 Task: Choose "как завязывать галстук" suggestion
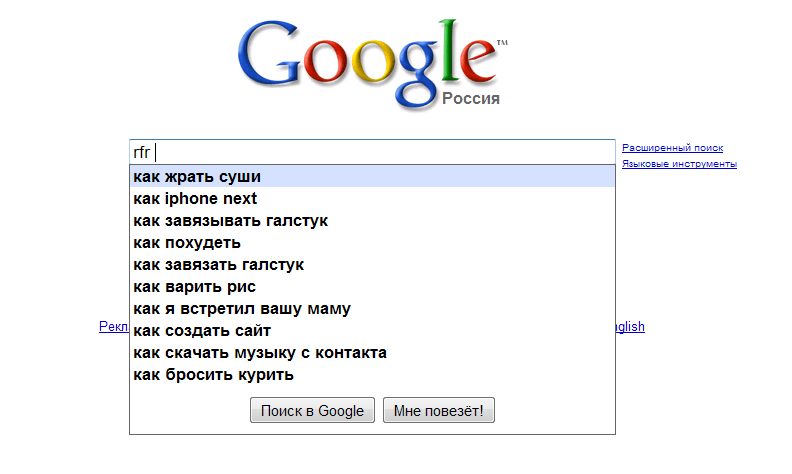pos(372,221)
